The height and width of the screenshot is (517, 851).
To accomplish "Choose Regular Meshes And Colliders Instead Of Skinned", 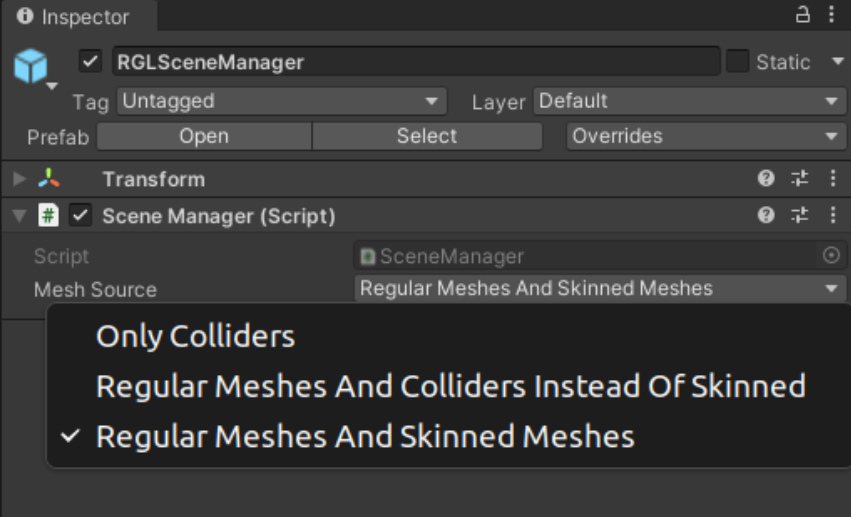I will (x=450, y=386).
